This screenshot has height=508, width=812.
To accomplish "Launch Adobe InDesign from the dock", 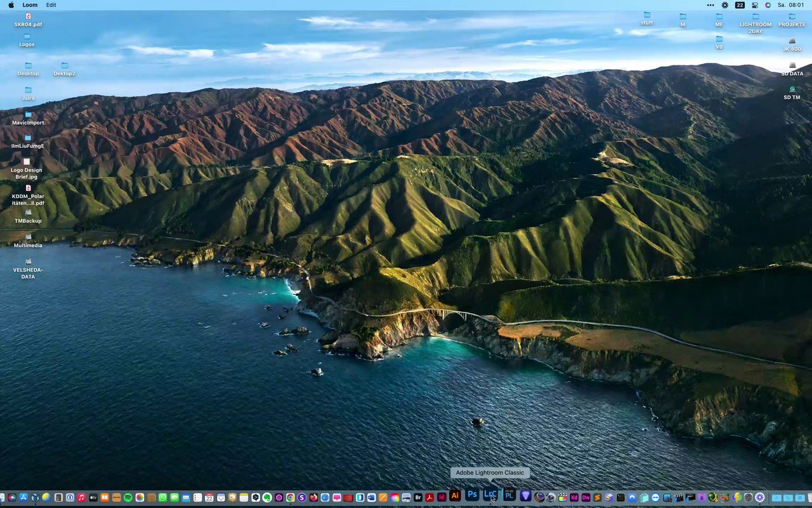I will [x=442, y=497].
